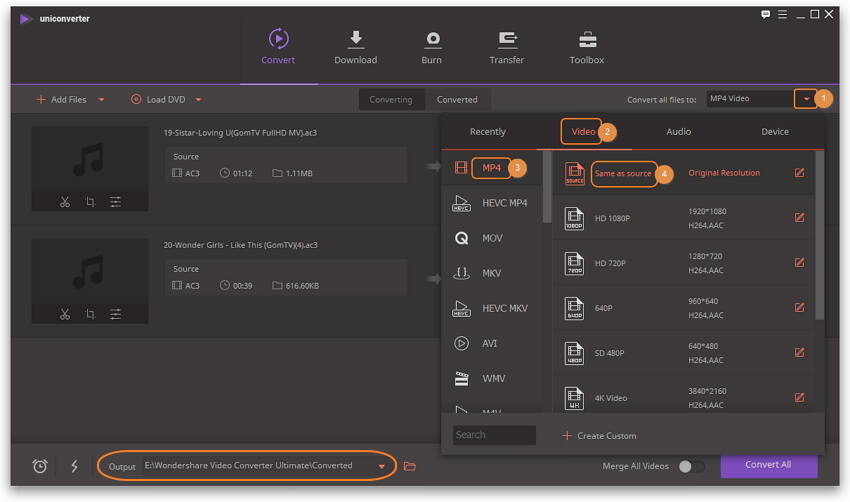Click the MP4 Video format combo box
Image resolution: width=850 pixels, height=502 pixels.
[x=750, y=99]
